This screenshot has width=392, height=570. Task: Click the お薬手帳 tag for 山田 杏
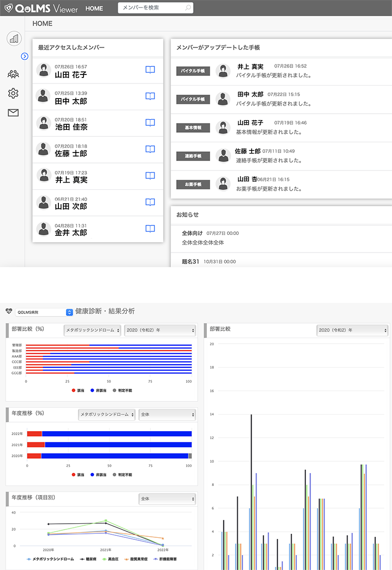click(x=193, y=185)
